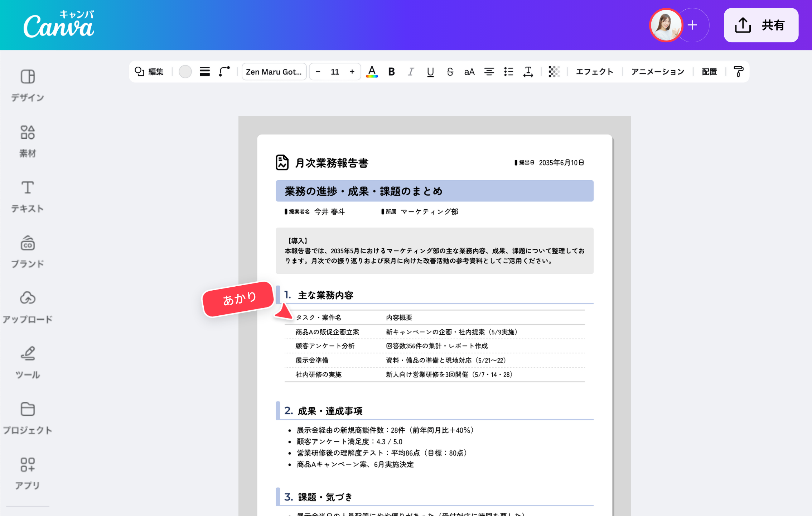Select the テキスト sidebar tool
Screen dimensions: 812x516
[x=28, y=197]
